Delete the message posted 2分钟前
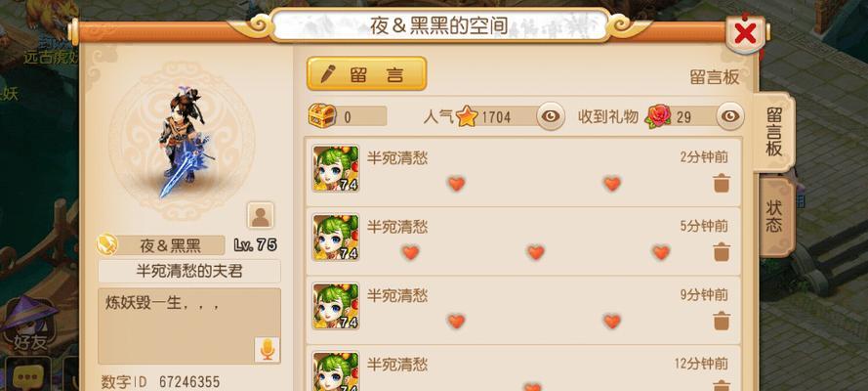868x391 pixels. 722,183
